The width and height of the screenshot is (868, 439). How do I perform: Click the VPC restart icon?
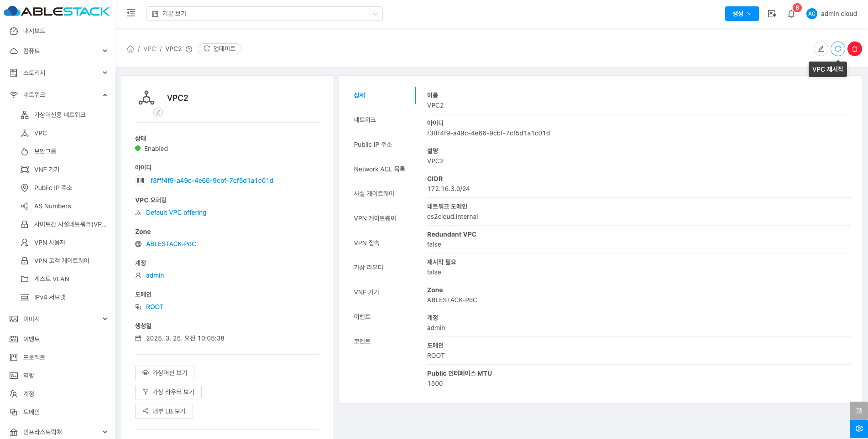pyautogui.click(x=837, y=49)
